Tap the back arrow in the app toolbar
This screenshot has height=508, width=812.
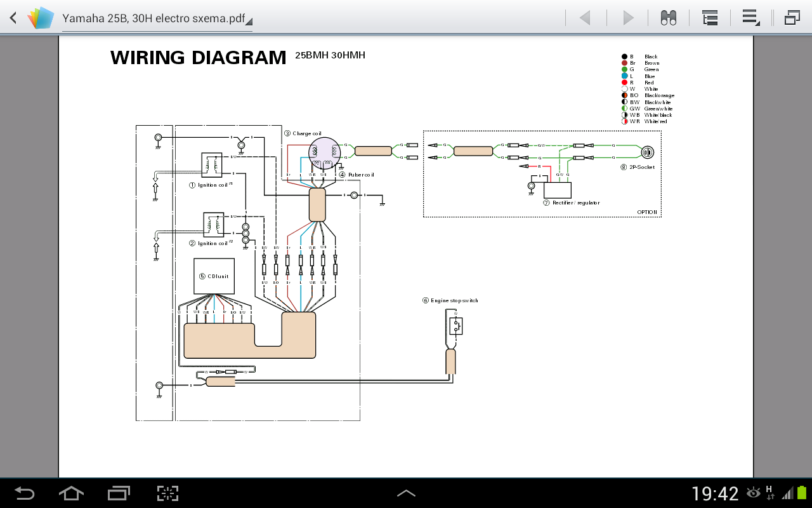pos(12,17)
